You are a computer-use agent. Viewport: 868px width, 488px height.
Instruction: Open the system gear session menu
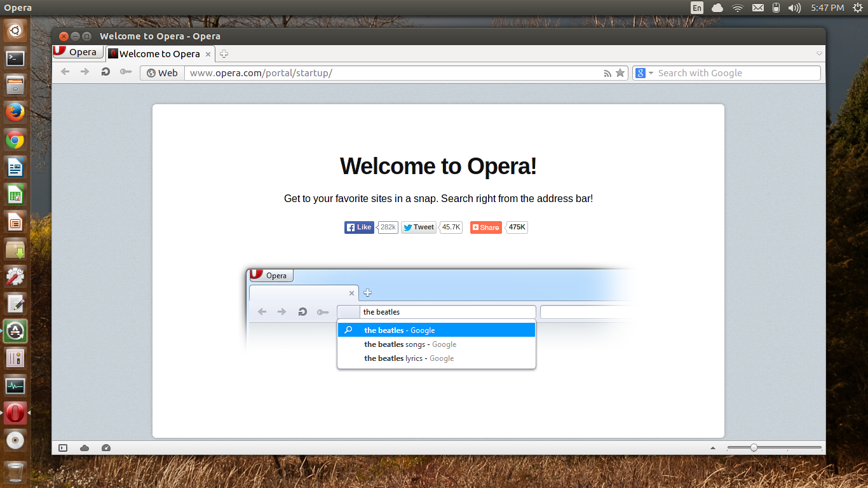coord(858,8)
